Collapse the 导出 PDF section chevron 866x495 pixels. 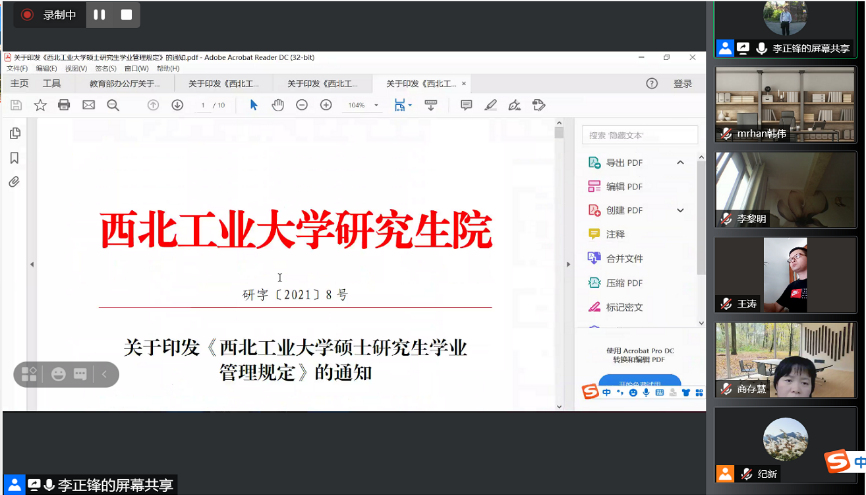point(681,162)
